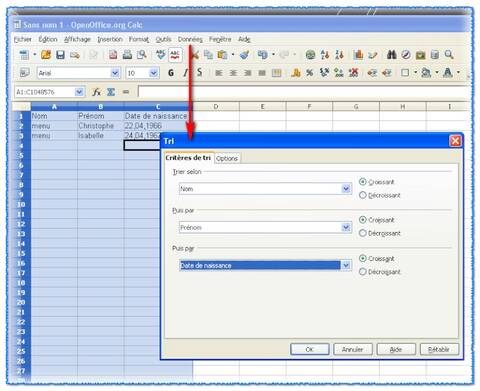
Task: Toggle Bold (G) formatting
Action: (x=171, y=73)
